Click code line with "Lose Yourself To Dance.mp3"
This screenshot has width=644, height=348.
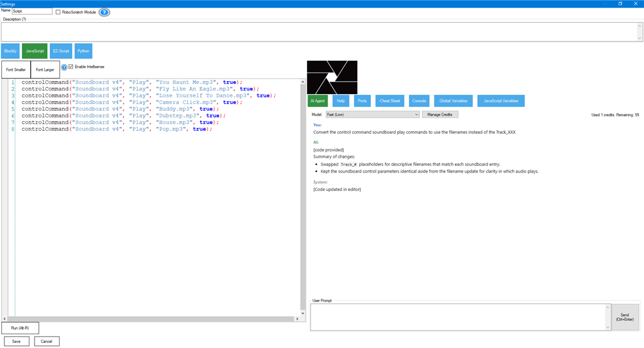148,95
